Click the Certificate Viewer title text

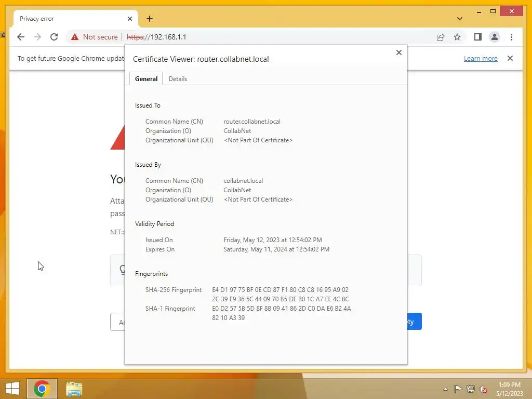[201, 59]
